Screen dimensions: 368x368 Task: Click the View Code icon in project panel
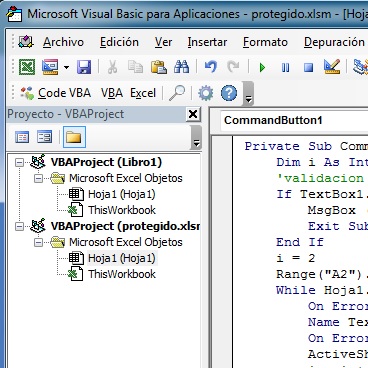22,137
